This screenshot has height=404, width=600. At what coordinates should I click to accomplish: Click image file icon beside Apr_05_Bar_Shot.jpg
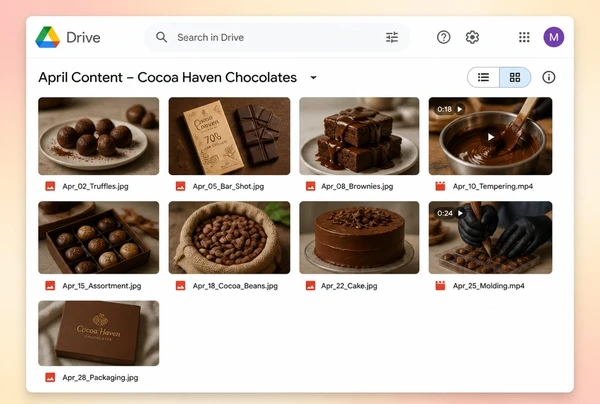click(x=181, y=186)
